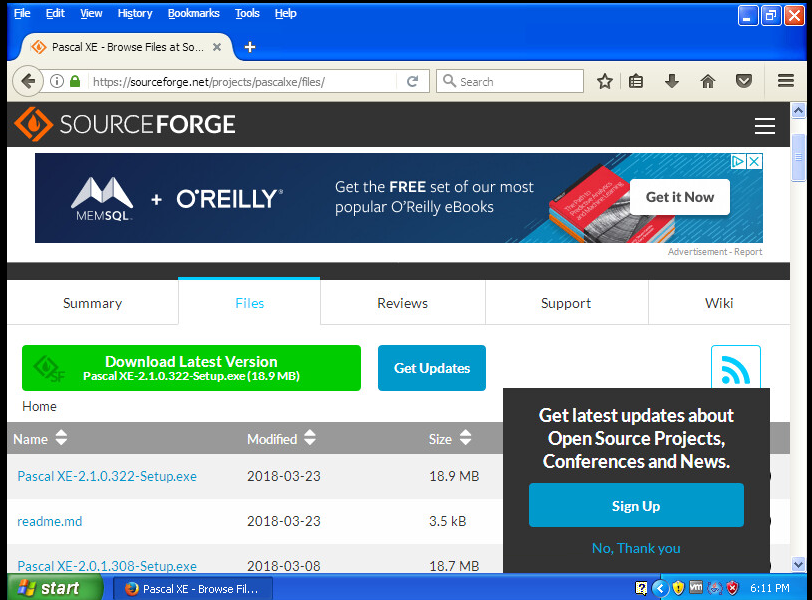The width and height of the screenshot is (812, 600).
Task: Open the SourceForge site hamburger menu
Action: (764, 126)
